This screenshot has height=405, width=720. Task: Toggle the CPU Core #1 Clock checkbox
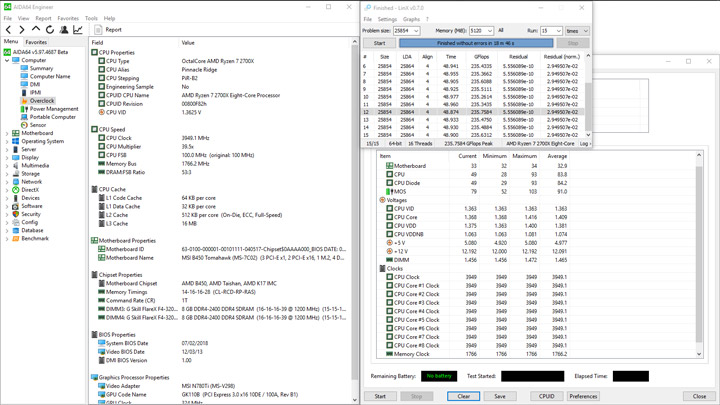pyautogui.click(x=389, y=286)
